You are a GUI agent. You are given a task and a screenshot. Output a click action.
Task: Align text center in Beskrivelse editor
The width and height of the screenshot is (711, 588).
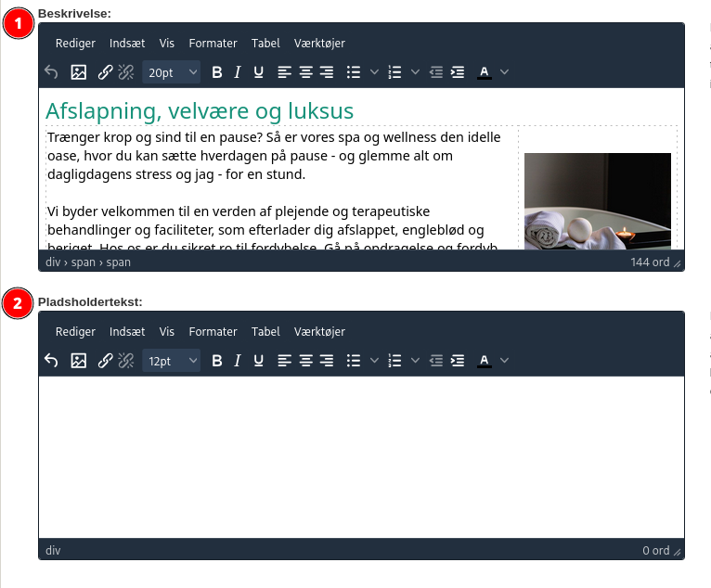305,72
